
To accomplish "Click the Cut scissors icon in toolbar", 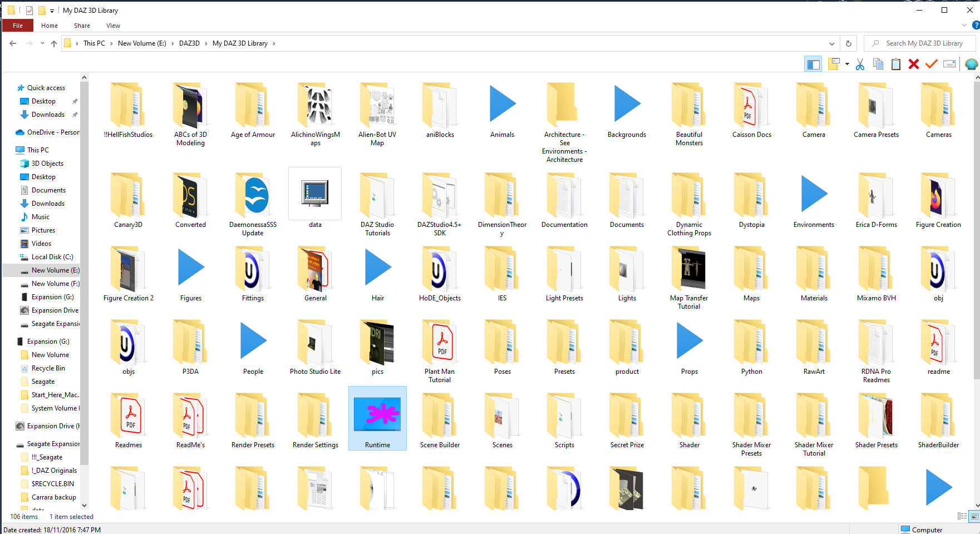I will point(860,65).
